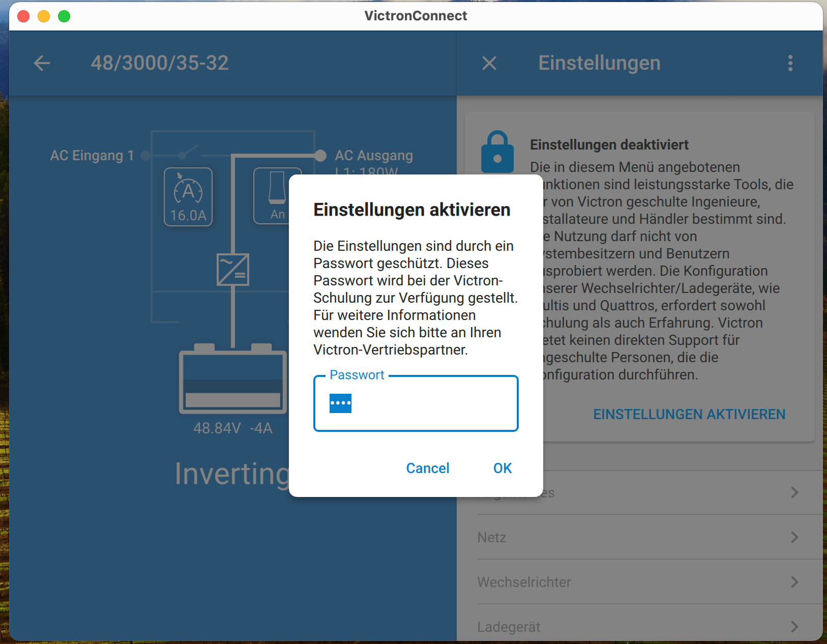Click the green fullscreen window button
Screen dimensions: 827x644
pos(64,16)
